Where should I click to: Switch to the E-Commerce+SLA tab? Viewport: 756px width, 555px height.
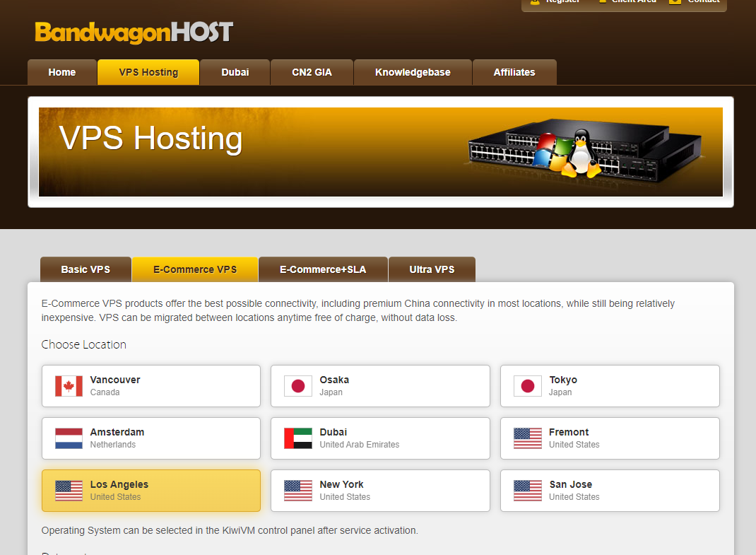[x=323, y=269]
